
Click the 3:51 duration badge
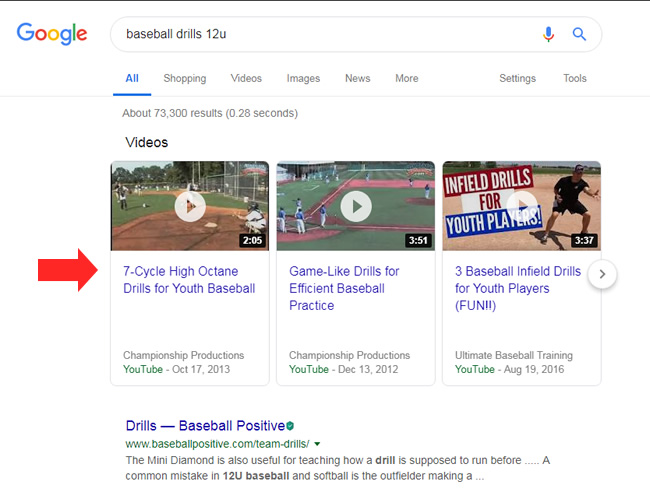[x=418, y=240]
